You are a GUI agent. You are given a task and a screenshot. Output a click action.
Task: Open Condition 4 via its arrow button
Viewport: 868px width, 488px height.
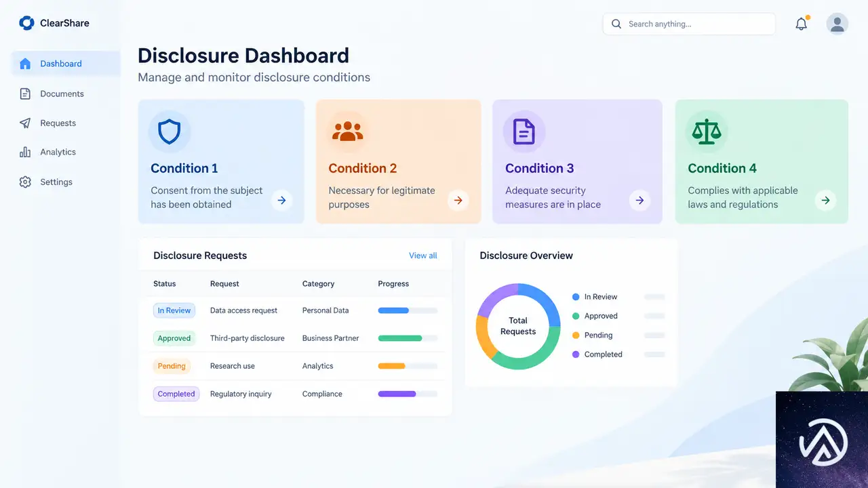(825, 201)
